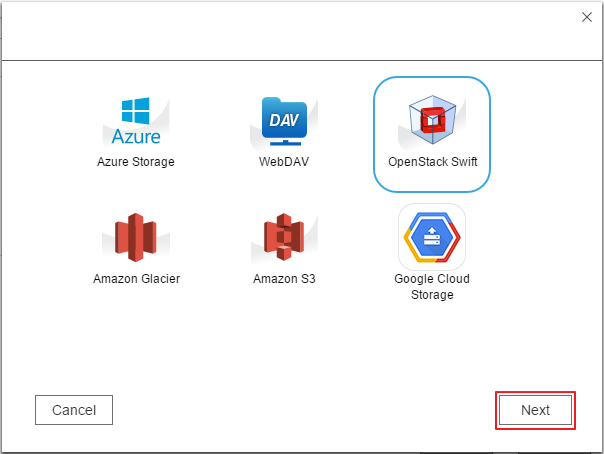Select the Amazon Glacier icon
This screenshot has height=454, width=604.
point(136,237)
